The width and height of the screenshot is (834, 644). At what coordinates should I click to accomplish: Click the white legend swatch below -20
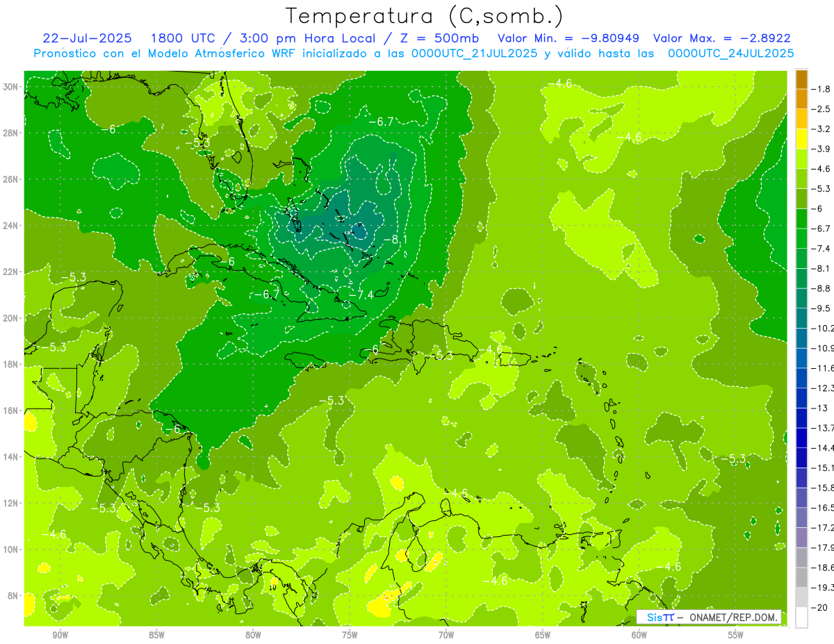click(x=801, y=617)
